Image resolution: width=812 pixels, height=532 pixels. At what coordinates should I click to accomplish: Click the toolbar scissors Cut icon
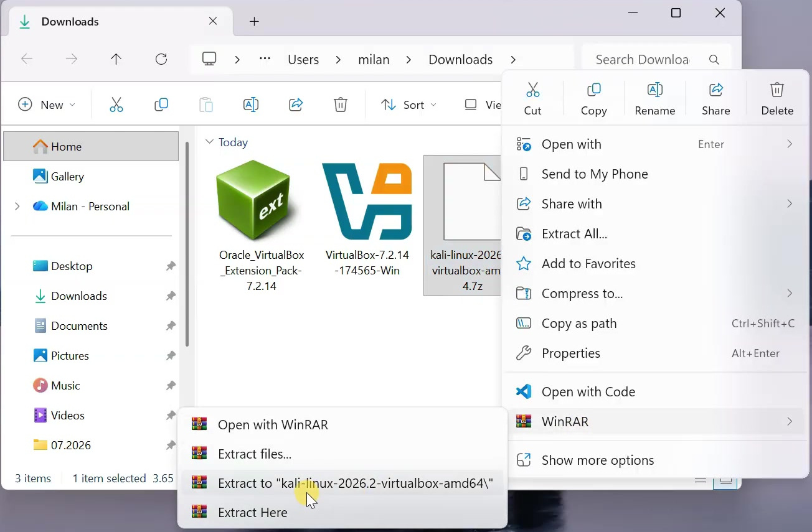click(x=116, y=105)
